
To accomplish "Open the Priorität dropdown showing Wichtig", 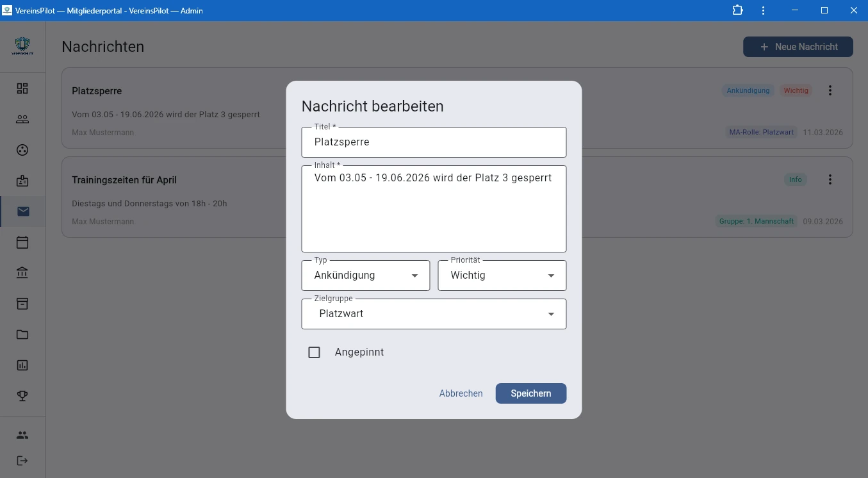I will 502,276.
